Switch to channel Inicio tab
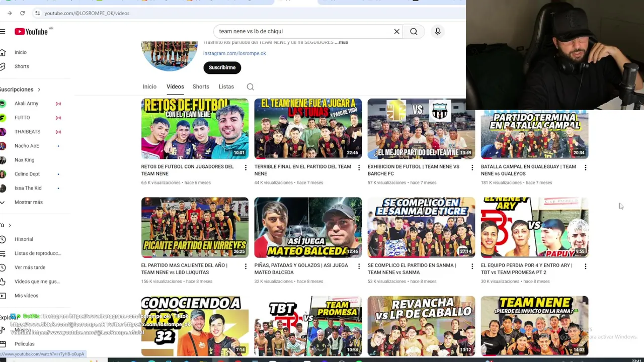The image size is (644, 362). (149, 86)
